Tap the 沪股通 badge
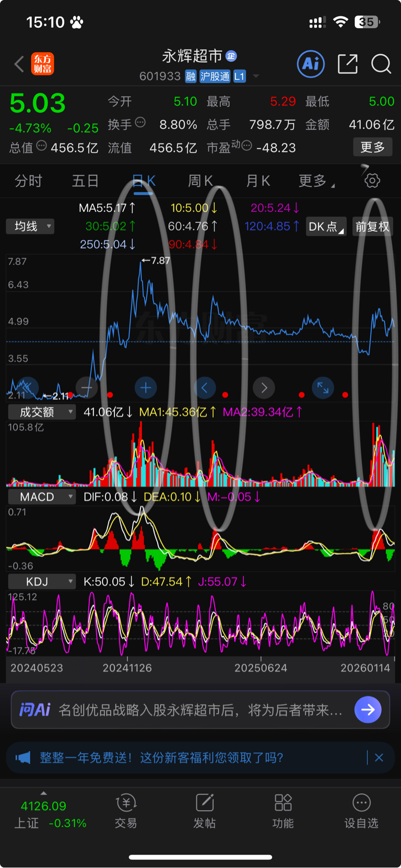 [215, 77]
